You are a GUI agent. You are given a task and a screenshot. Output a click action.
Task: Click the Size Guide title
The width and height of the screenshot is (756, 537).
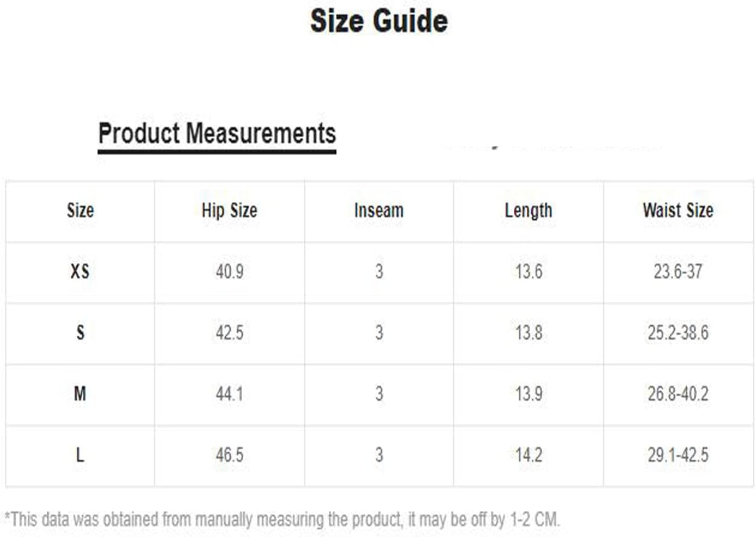[x=379, y=21]
